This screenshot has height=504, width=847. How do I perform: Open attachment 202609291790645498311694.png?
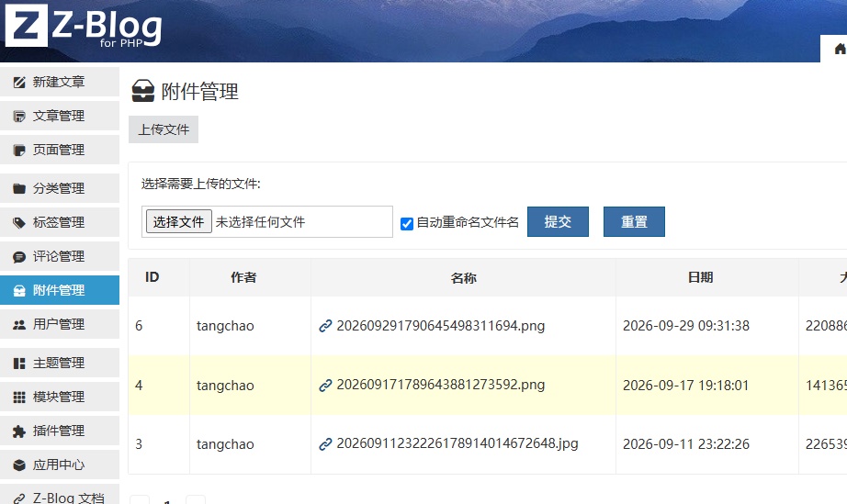[x=441, y=326]
